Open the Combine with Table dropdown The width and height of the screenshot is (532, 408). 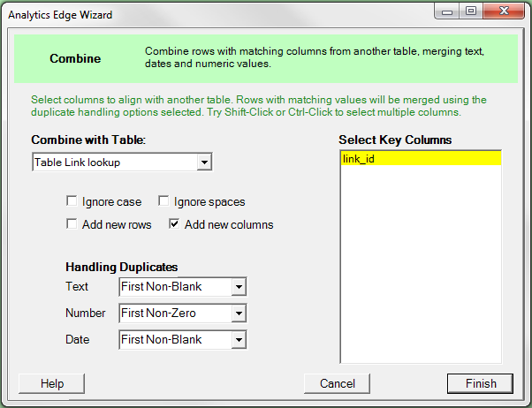(204, 162)
